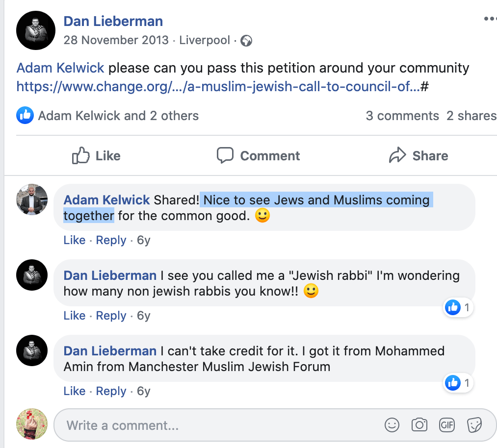View the 2 shares list
Viewport: 497px width, 448px height.
click(471, 116)
